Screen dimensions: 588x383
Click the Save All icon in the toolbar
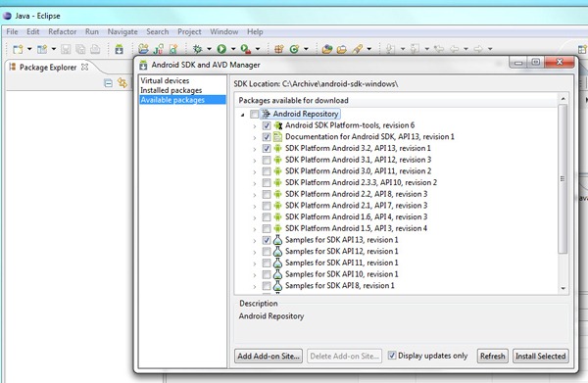80,49
